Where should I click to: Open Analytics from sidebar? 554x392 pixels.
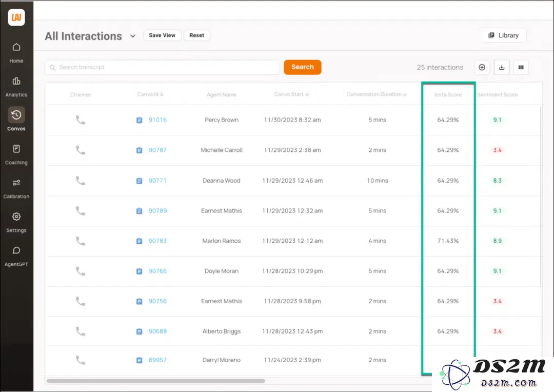(x=16, y=87)
